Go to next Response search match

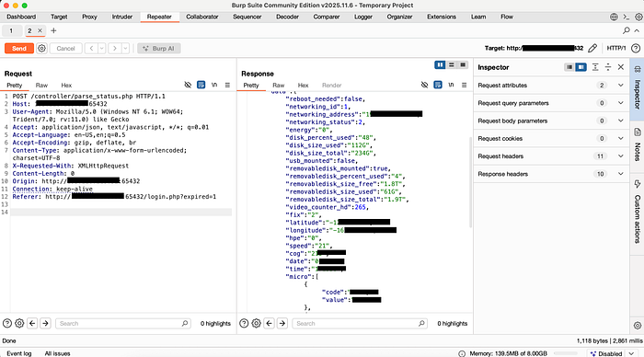[282, 323]
